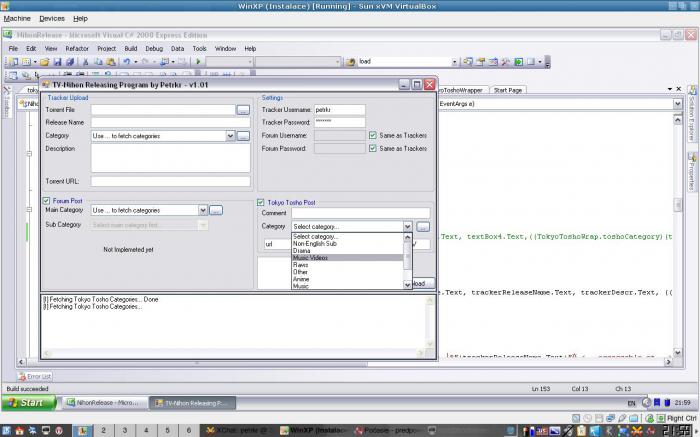Open the code editor members dropdown at right
This screenshot has height=437, width=700.
677,104
